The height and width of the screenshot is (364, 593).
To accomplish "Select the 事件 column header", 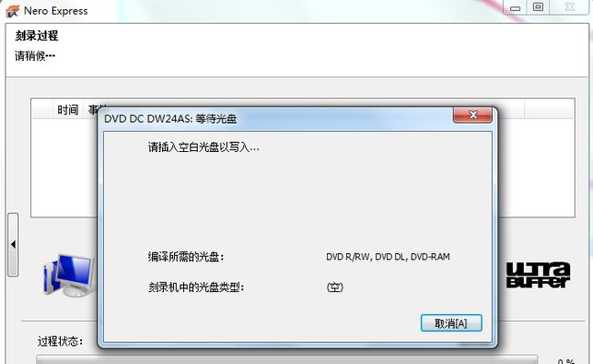I will (93, 110).
